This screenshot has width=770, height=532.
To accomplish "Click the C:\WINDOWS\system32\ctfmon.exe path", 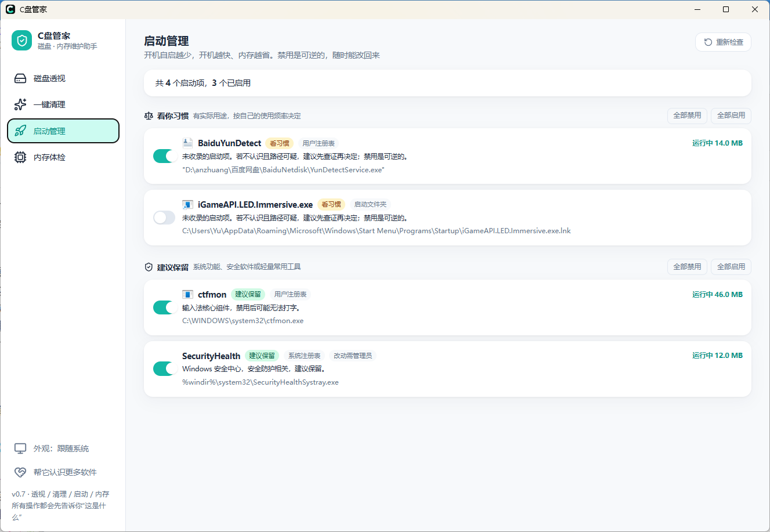I will (x=243, y=320).
